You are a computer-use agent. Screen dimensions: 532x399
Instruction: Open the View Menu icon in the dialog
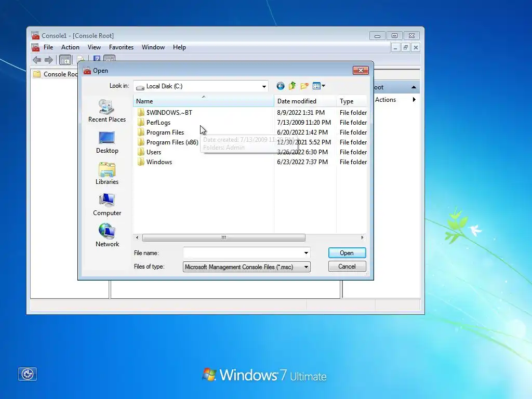coord(316,86)
